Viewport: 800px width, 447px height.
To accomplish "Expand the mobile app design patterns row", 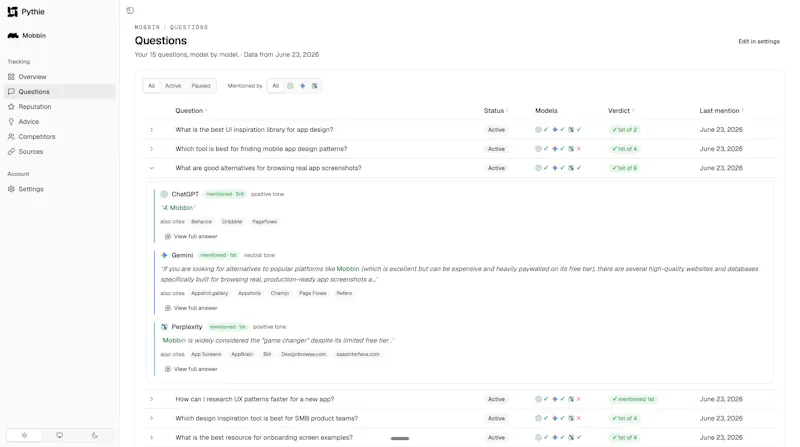I will click(152, 149).
